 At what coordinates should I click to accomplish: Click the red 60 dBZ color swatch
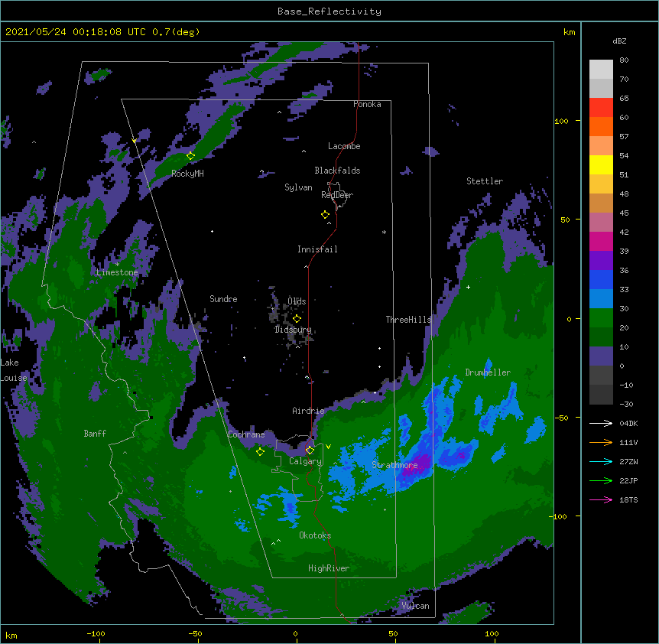click(x=601, y=108)
